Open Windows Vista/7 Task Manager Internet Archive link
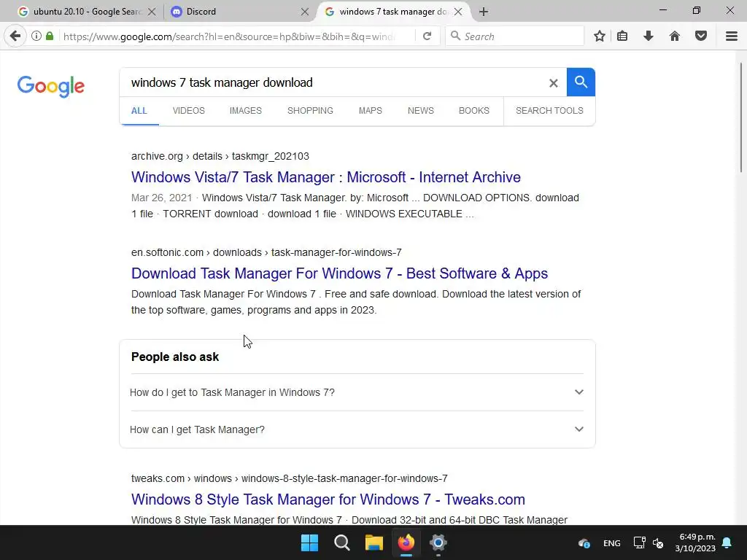 326,177
